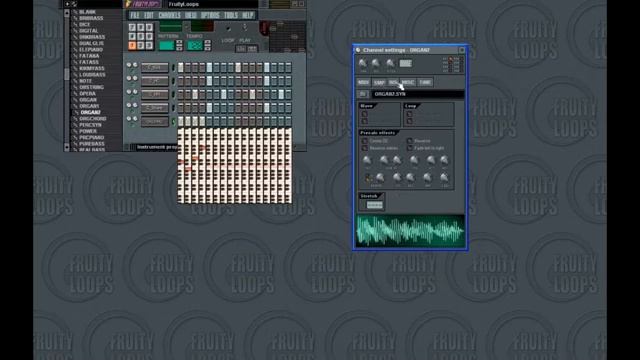The width and height of the screenshot is (640, 360).
Task: Select the ELEPIANO preset in browser
Action: [x=91, y=49]
